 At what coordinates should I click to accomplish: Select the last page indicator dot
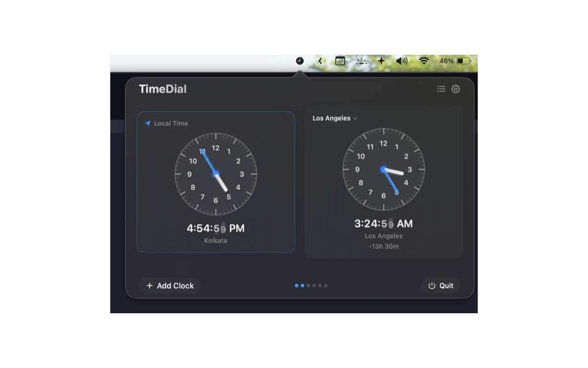[326, 285]
